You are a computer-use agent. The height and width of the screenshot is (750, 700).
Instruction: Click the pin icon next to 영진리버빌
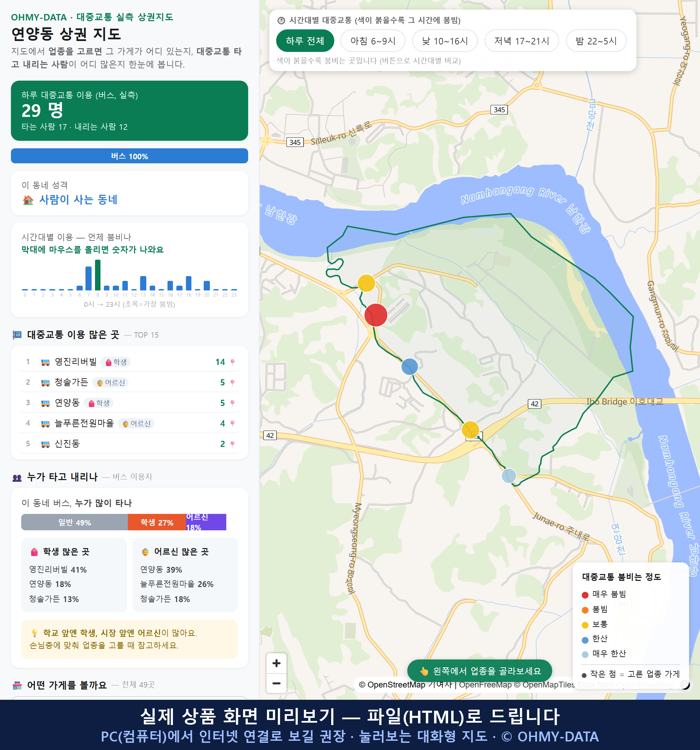(232, 362)
